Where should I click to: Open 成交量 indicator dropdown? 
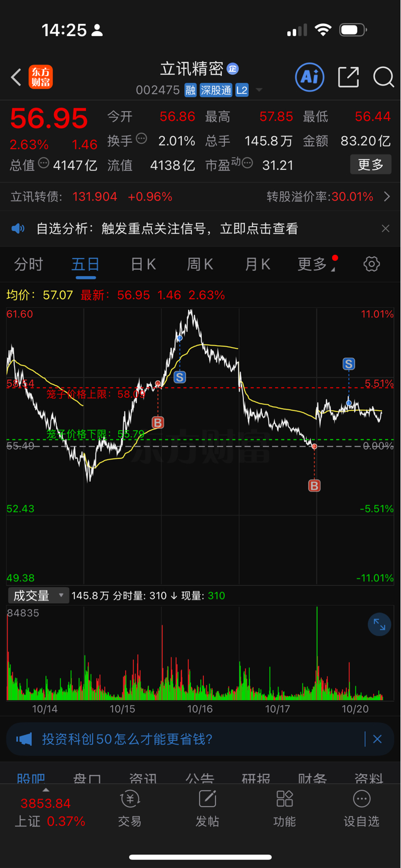pyautogui.click(x=39, y=595)
